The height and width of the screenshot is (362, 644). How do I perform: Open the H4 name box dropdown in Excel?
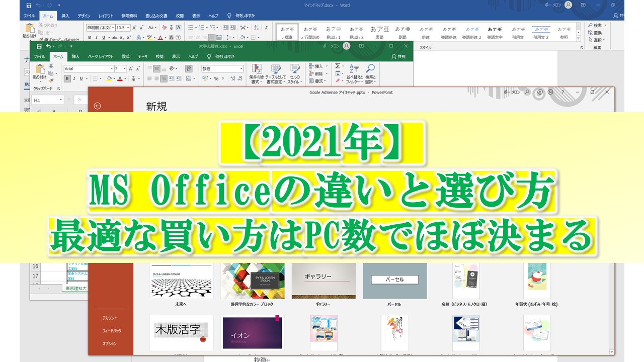(x=61, y=100)
